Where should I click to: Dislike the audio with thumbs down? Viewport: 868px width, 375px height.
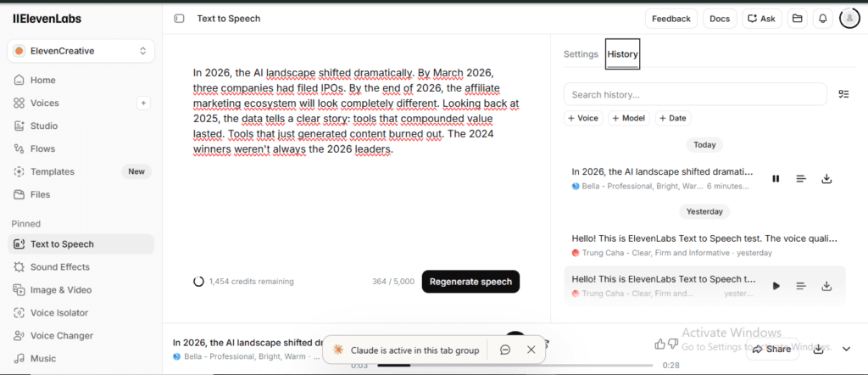(673, 344)
